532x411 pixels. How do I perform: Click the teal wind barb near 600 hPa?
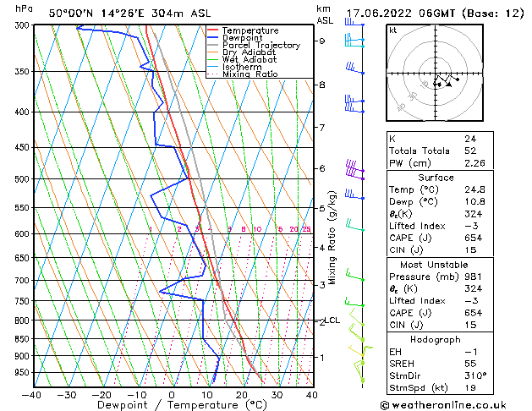point(354,225)
